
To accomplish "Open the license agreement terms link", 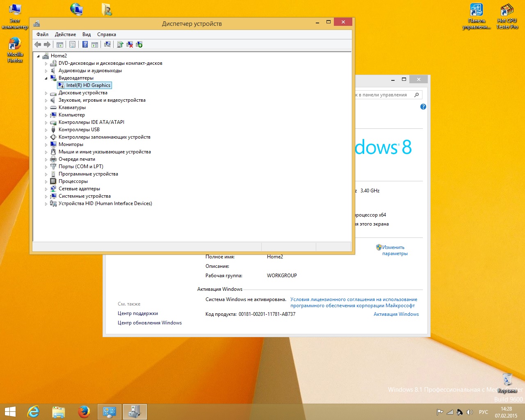I will pyautogui.click(x=354, y=303).
